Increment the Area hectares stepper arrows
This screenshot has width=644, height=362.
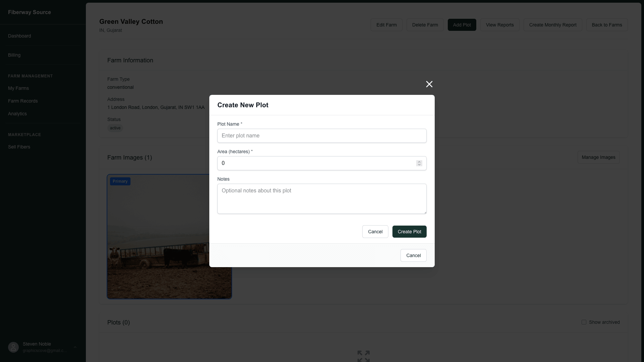click(x=419, y=162)
